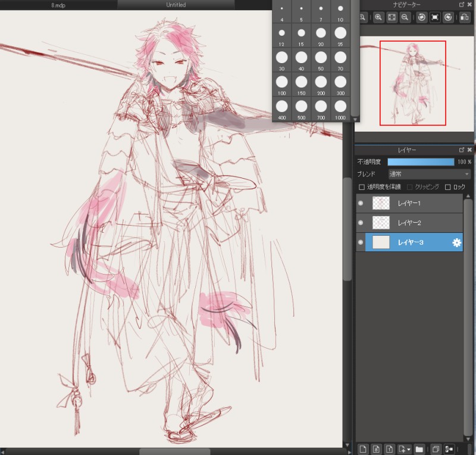Click the canvas vertical scrollbar
This screenshot has height=455, width=476.
[x=347, y=229]
